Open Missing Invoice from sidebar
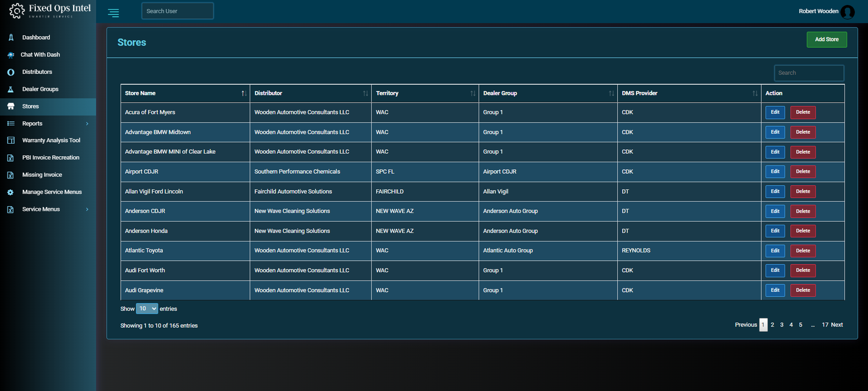The image size is (868, 391). pyautogui.click(x=42, y=175)
